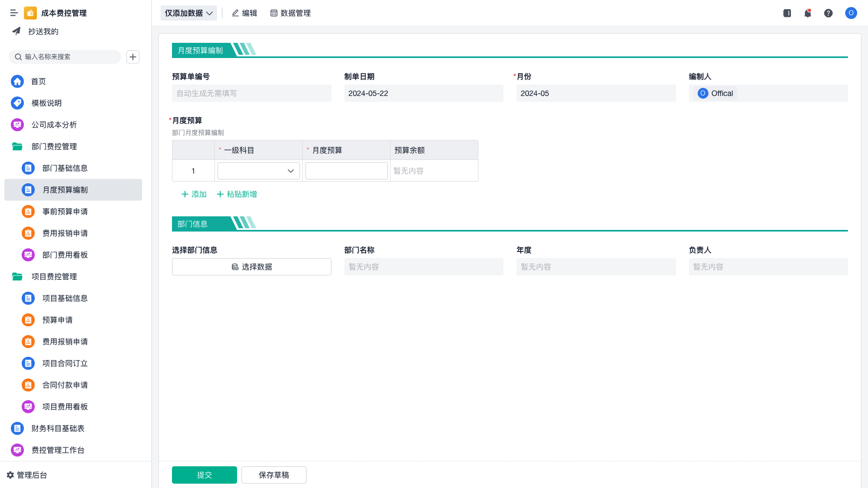Image resolution: width=868 pixels, height=488 pixels.
Task: Open 项目费用看板 dashboard
Action: coord(73,407)
